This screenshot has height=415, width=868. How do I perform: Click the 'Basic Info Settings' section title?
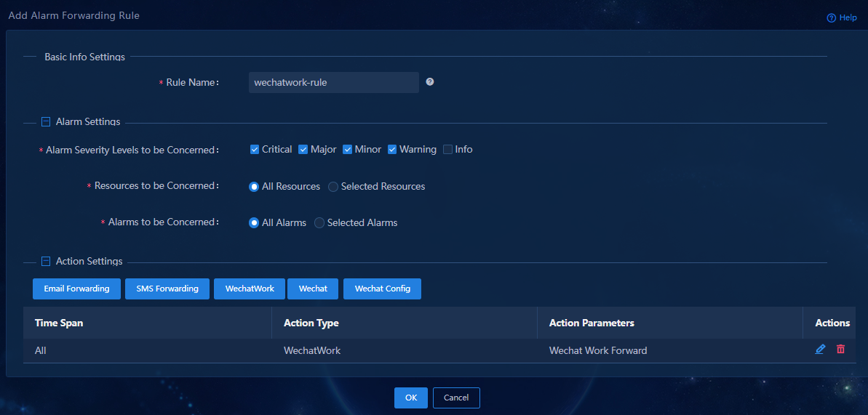coord(84,57)
